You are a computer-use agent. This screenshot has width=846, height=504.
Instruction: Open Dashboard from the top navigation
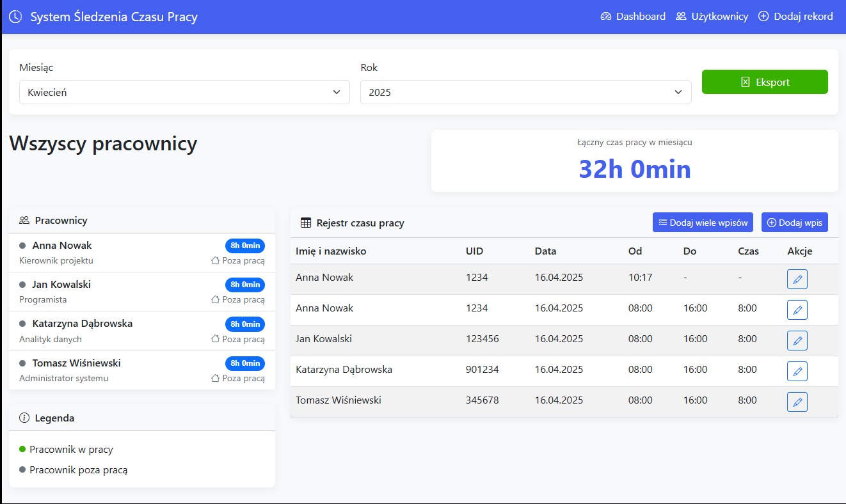click(633, 17)
